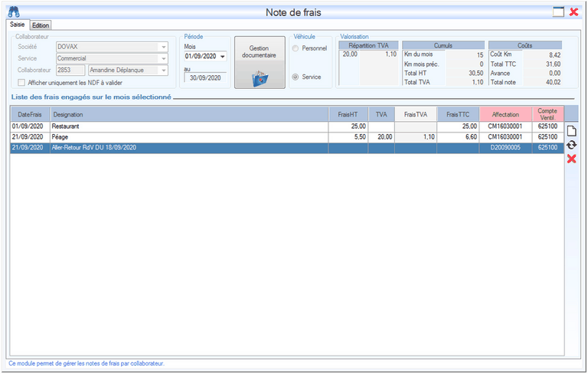Click the new expense document icon
The image size is (588, 374).
(x=571, y=131)
